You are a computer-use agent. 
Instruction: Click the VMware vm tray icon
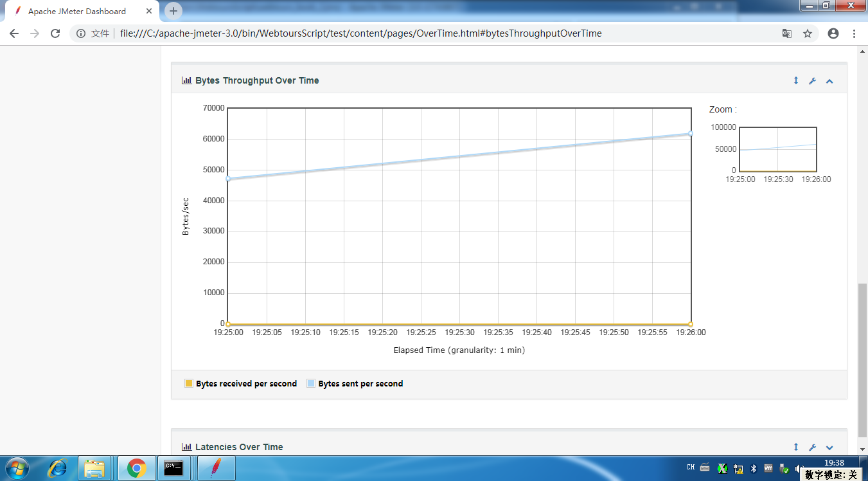768,469
